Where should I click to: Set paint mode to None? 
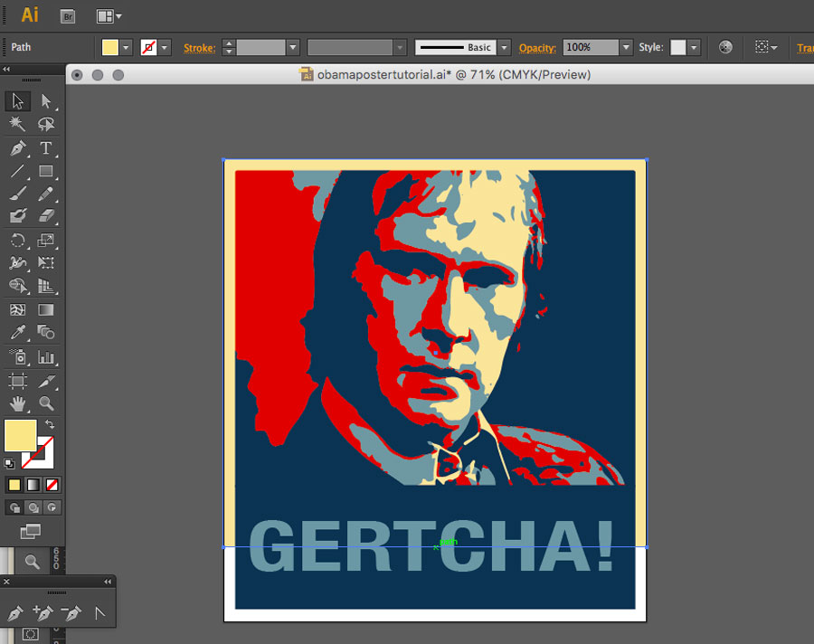(52, 485)
